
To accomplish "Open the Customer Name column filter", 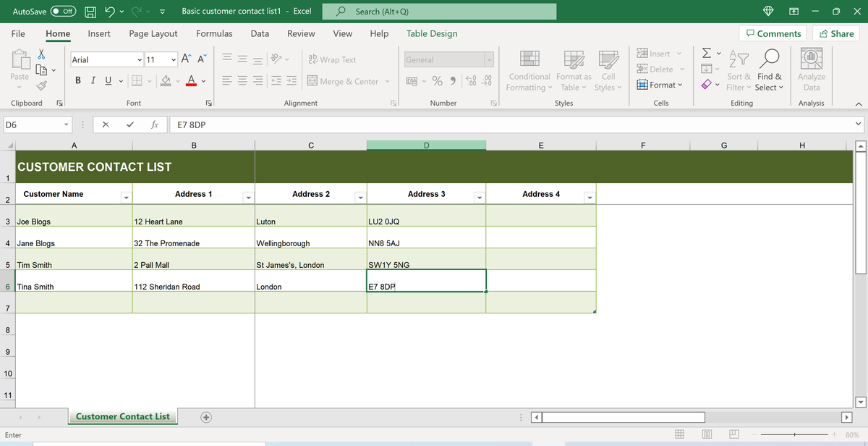I will (x=126, y=198).
